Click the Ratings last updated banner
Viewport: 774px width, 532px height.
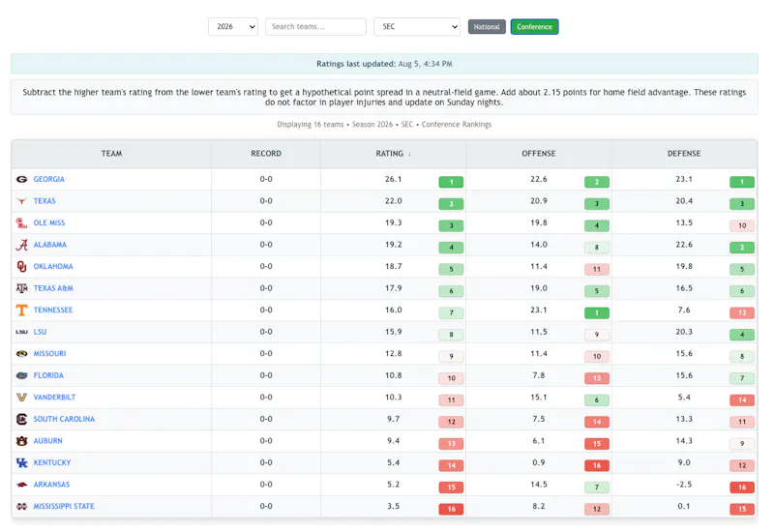tap(384, 64)
